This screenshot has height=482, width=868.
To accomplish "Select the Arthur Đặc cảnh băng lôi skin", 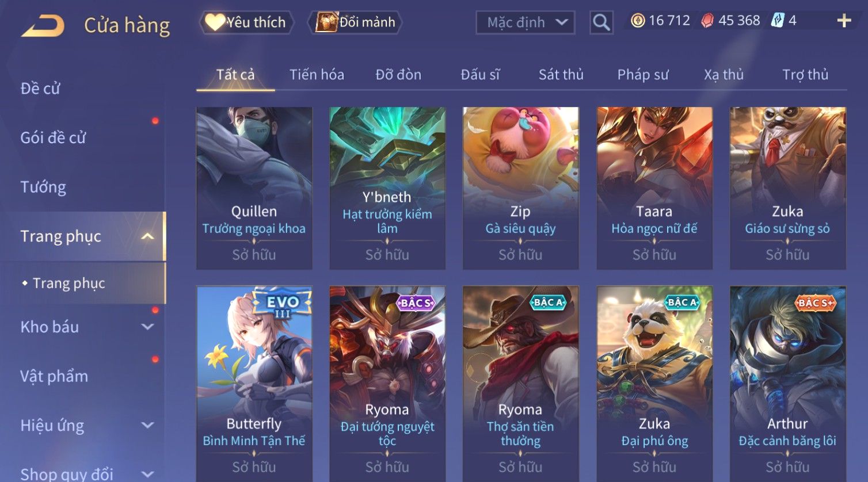I will pos(787,384).
